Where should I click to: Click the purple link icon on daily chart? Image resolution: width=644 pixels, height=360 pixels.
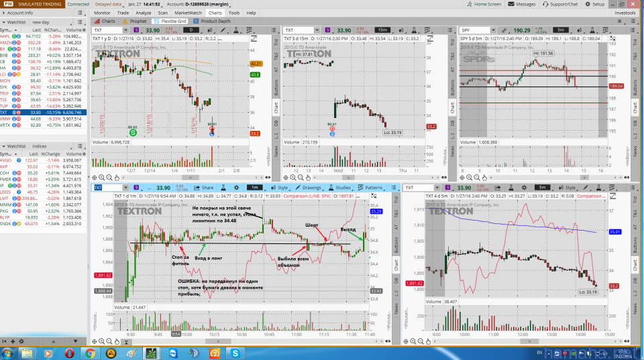point(136,30)
